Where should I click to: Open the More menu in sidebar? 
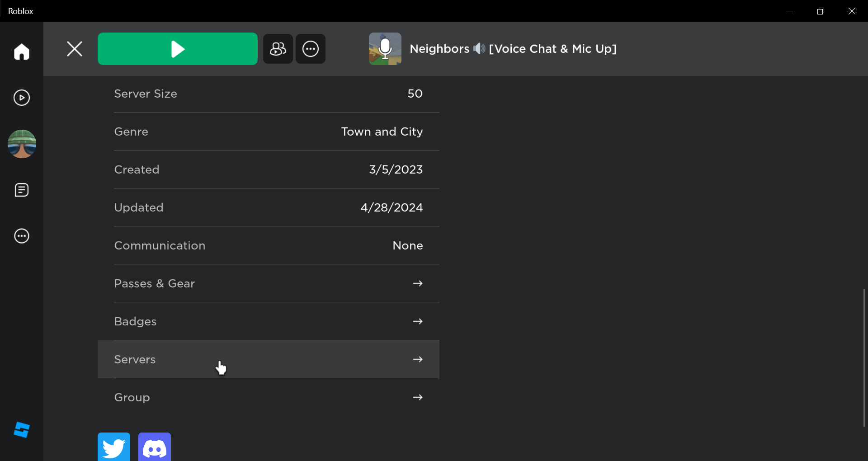click(22, 236)
